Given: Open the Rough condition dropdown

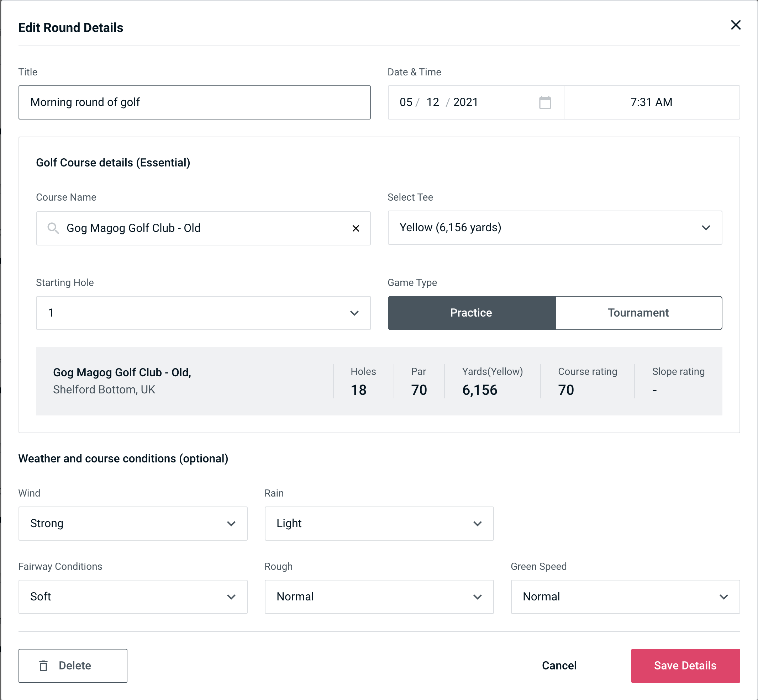Looking at the screenshot, I should [379, 597].
